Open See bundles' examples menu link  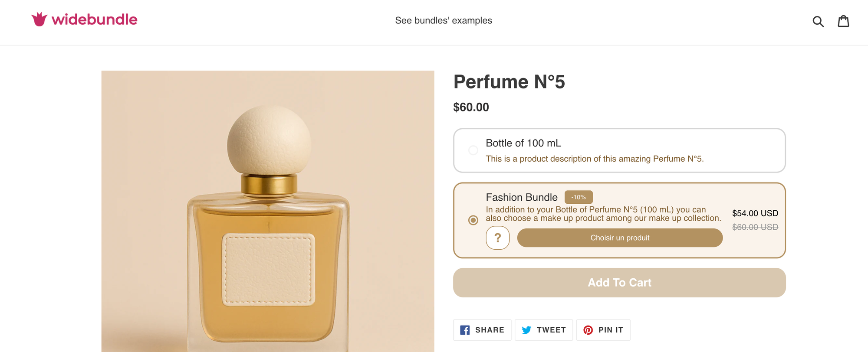(443, 20)
